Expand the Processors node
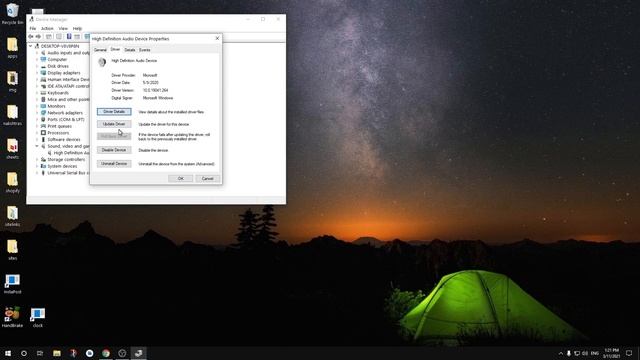 pyautogui.click(x=37, y=133)
